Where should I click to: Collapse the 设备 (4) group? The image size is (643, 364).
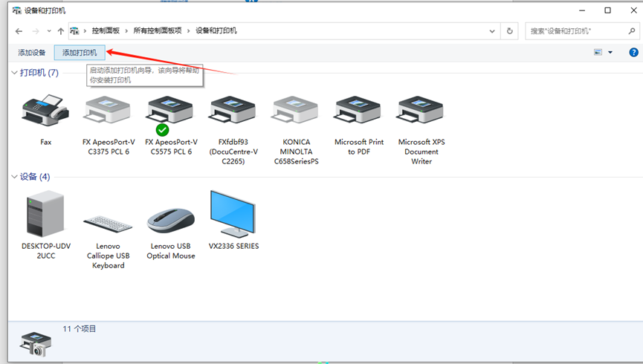[14, 177]
